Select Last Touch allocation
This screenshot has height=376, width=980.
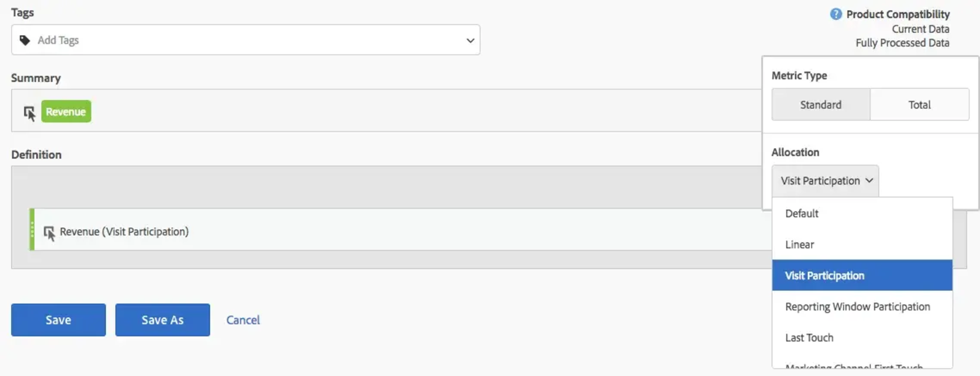point(809,337)
